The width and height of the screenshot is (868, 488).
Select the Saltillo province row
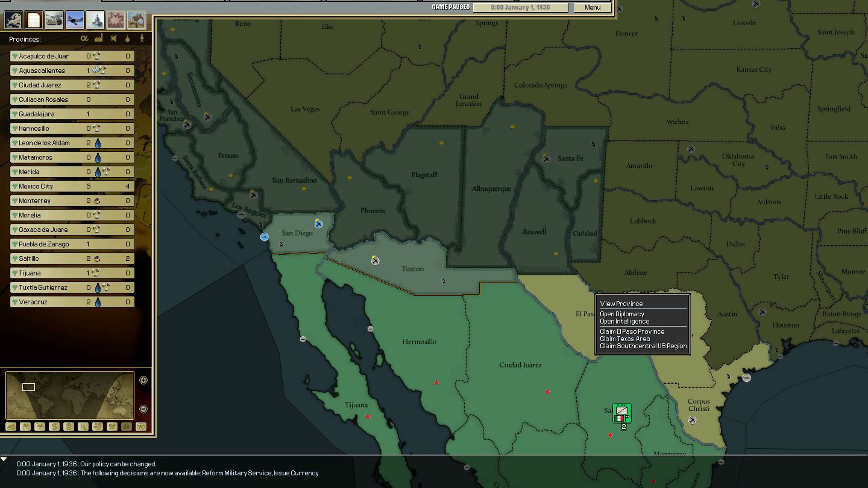[x=72, y=258]
